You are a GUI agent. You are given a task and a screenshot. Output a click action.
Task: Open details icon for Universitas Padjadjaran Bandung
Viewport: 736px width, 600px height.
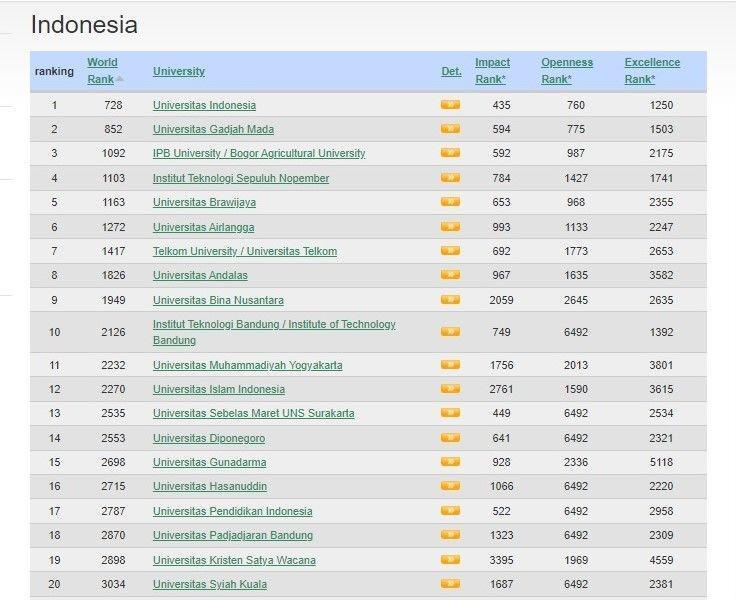pos(450,535)
